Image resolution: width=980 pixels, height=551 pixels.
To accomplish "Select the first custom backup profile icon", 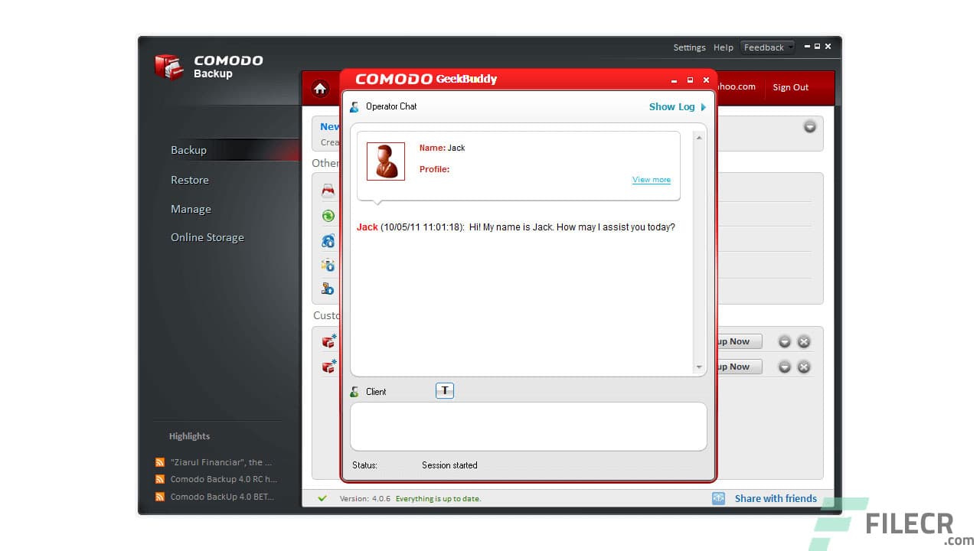I will [328, 342].
